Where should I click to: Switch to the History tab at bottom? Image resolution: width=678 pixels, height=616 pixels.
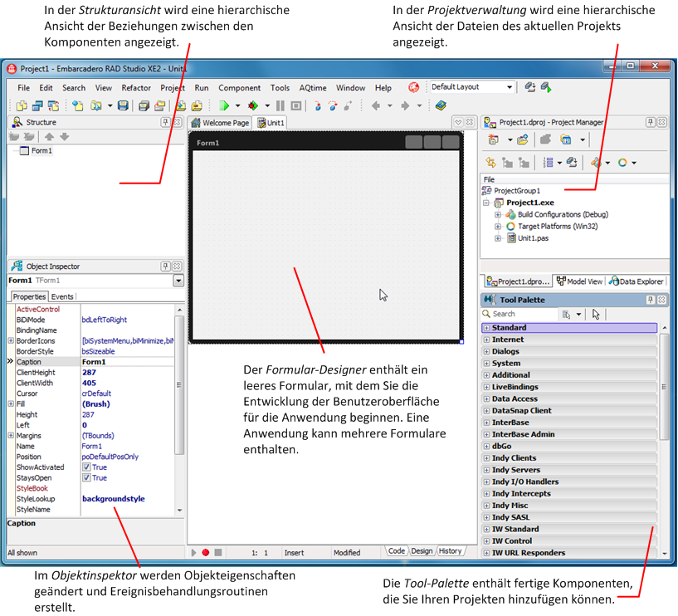click(450, 550)
